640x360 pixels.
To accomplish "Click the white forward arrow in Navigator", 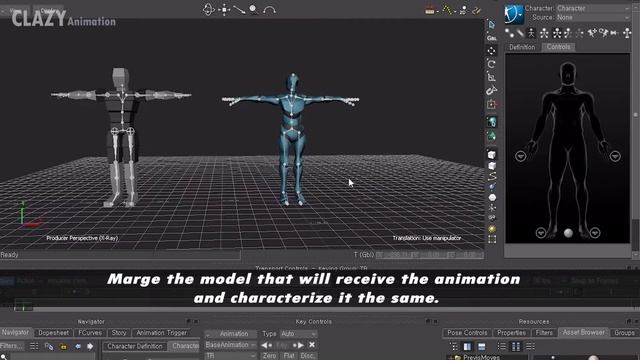I will [90, 347].
